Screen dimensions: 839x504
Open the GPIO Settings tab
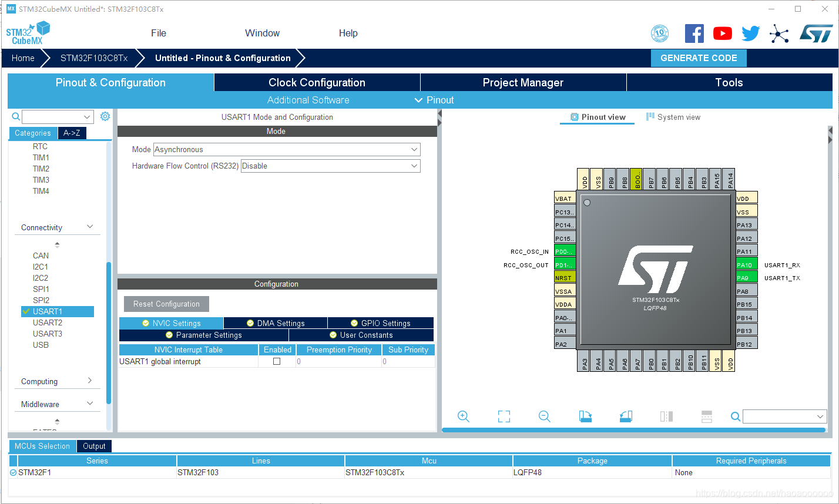pos(381,323)
